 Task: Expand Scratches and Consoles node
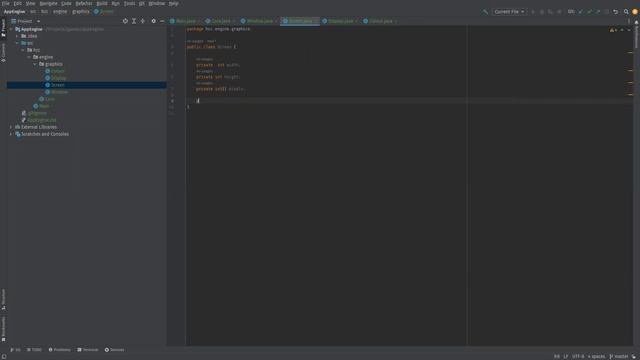coord(11,134)
